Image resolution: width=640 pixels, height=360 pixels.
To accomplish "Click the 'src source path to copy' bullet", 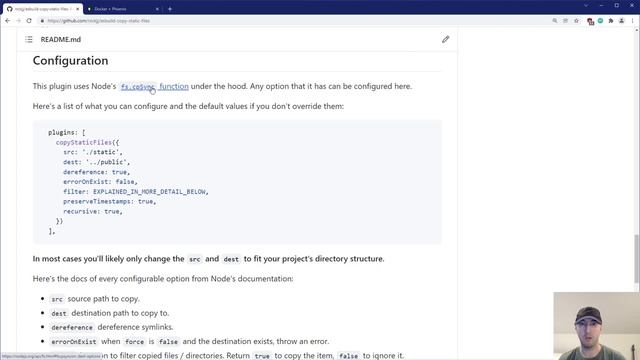I will tap(95, 299).
